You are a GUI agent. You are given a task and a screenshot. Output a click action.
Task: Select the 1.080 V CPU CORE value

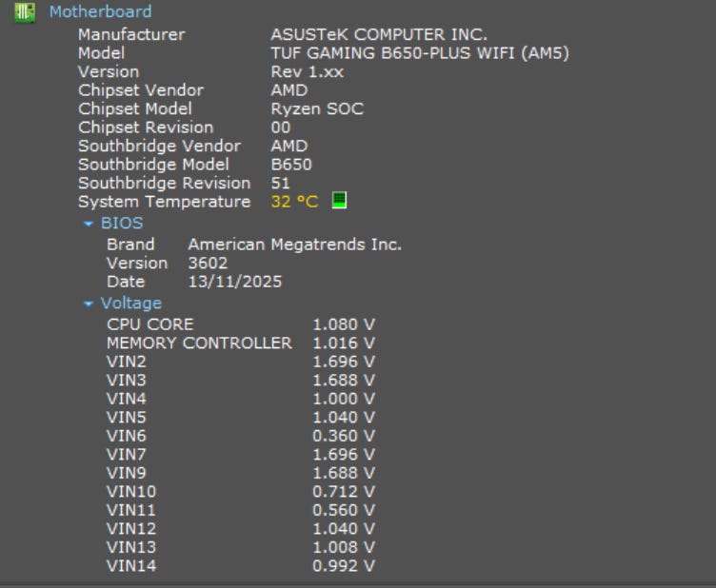[344, 324]
